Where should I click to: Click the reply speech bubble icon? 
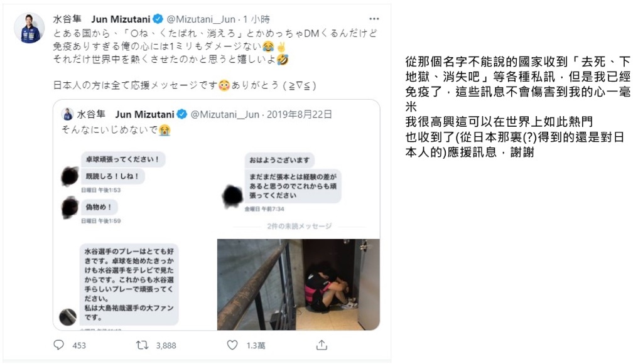pyautogui.click(x=58, y=345)
